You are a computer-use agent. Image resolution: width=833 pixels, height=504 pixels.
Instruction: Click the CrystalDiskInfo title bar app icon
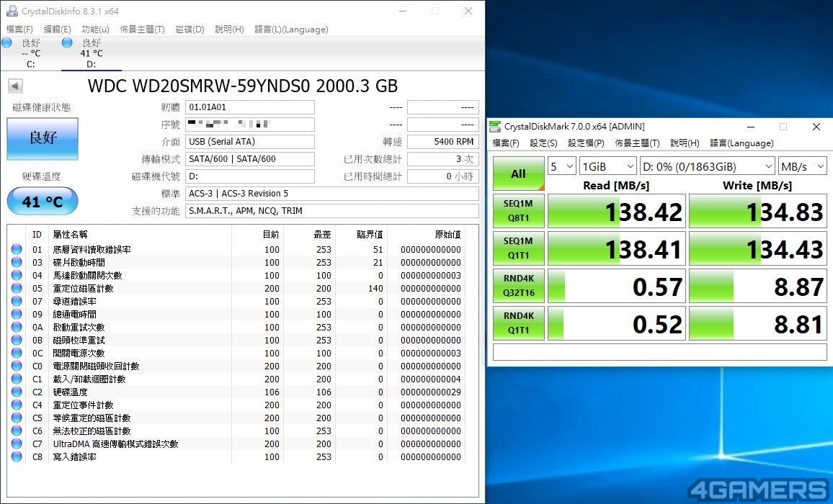point(11,11)
